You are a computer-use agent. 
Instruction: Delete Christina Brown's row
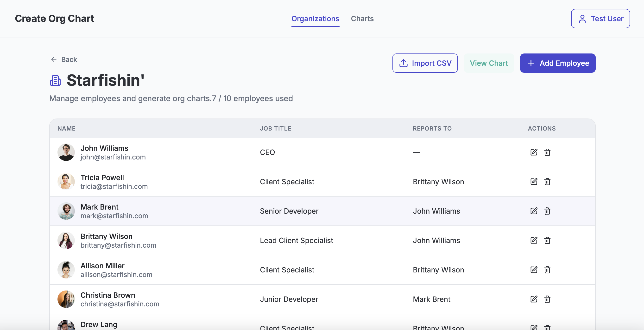pos(547,299)
